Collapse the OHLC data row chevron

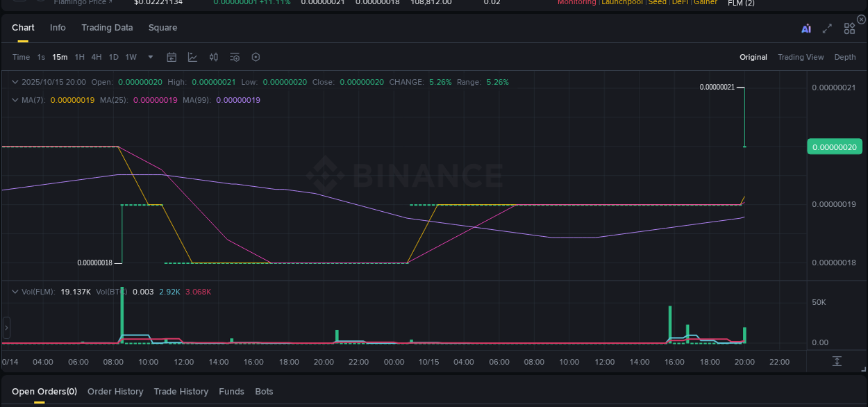pos(14,81)
